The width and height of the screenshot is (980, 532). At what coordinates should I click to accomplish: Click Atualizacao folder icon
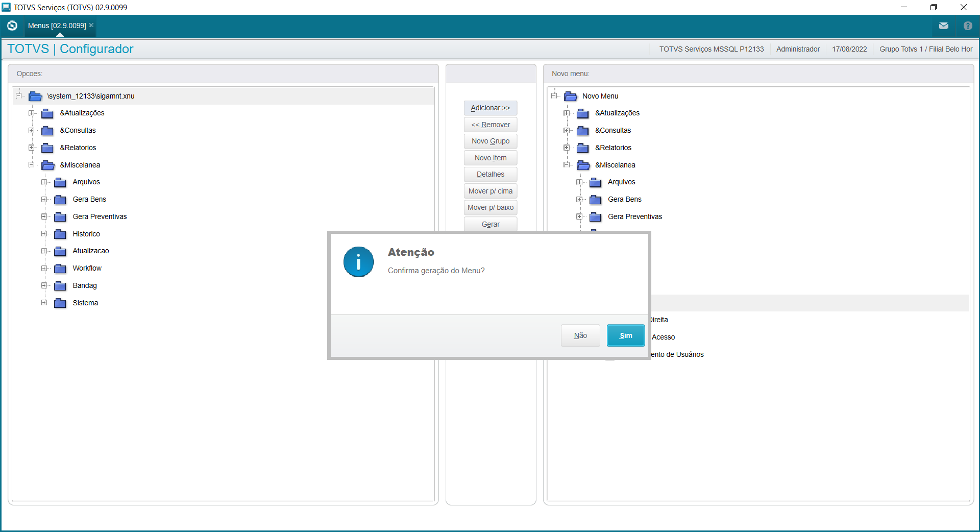click(60, 251)
